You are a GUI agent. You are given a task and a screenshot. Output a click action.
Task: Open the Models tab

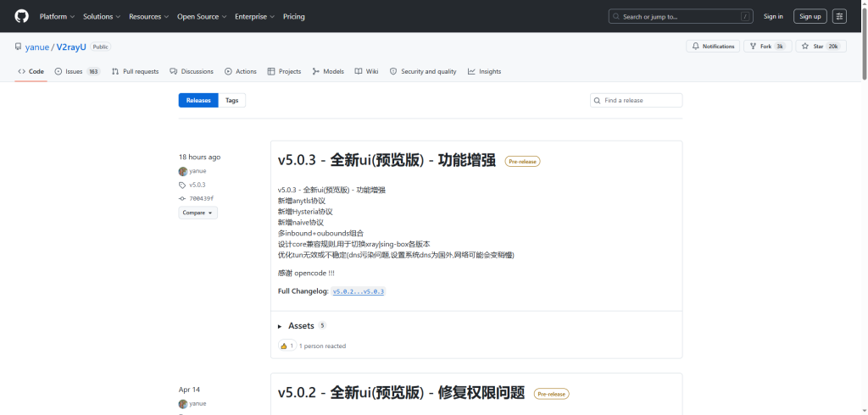pyautogui.click(x=328, y=71)
